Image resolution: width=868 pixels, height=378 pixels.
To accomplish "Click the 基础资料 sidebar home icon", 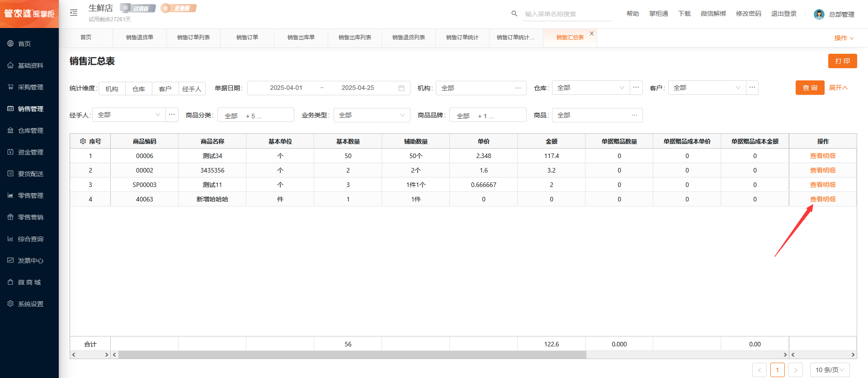I will (10, 65).
